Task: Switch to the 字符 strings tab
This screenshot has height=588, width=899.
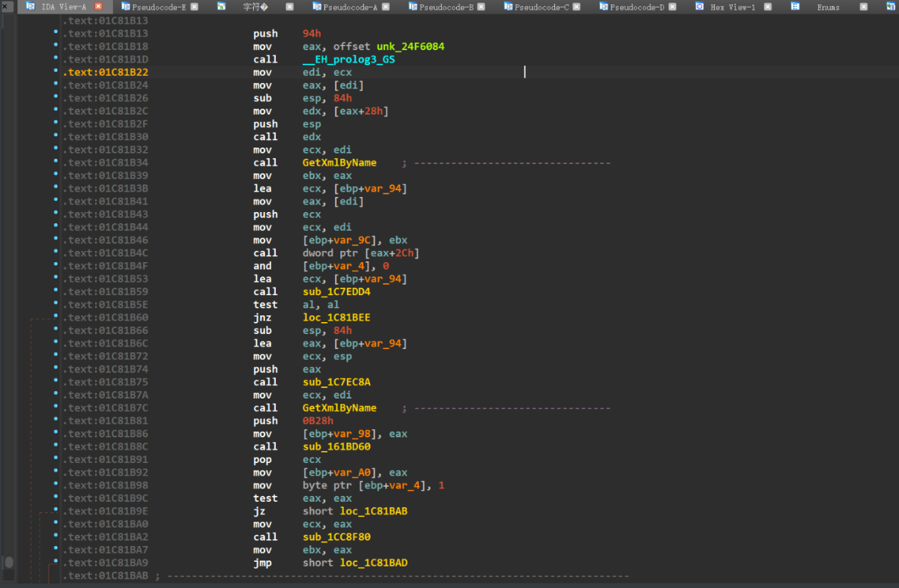Action: 255,6
